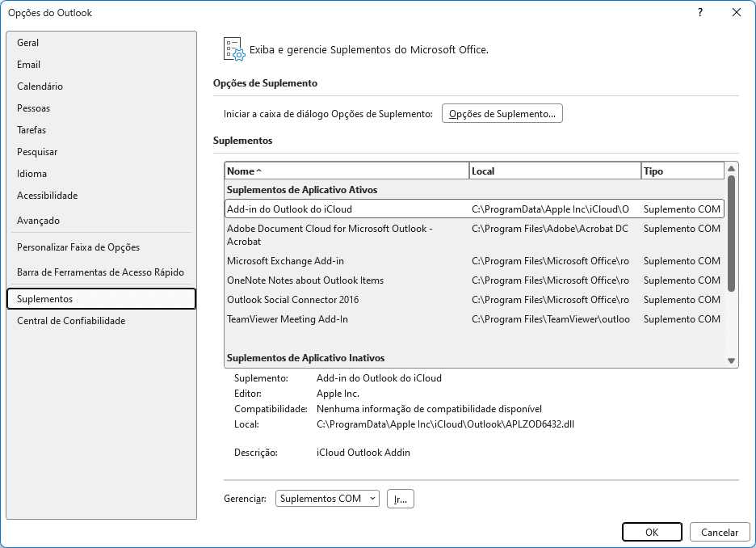Click the iCloud DLL path in details
This screenshot has width=756, height=548.
(445, 424)
